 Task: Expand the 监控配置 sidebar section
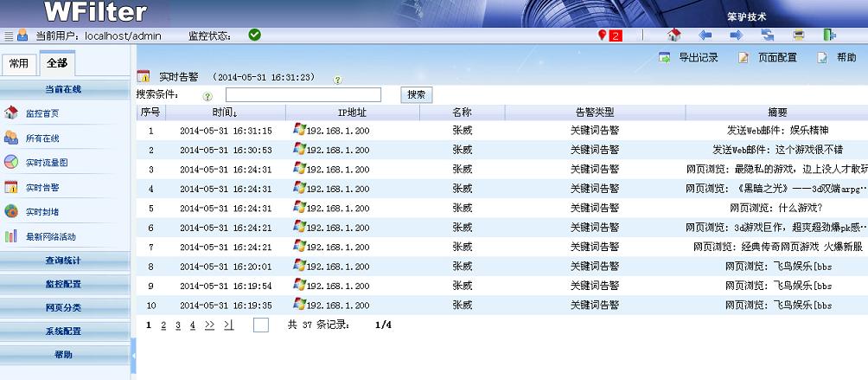pyautogui.click(x=64, y=283)
